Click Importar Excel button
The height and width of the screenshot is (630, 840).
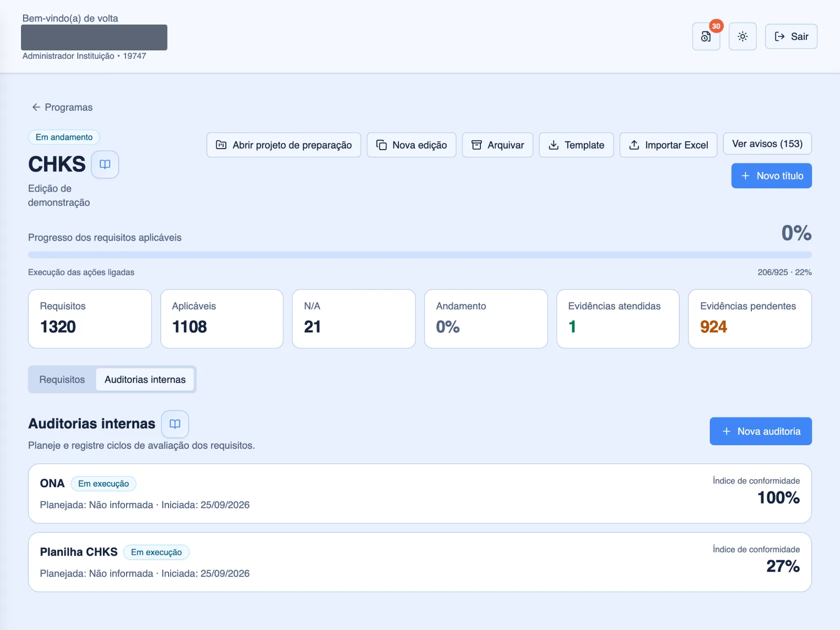tap(668, 145)
